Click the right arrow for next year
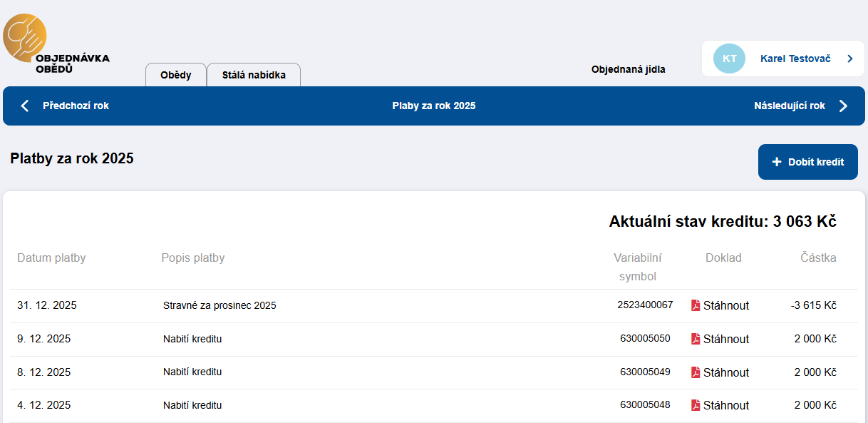Screen dimensions: 868x423 click(x=843, y=106)
